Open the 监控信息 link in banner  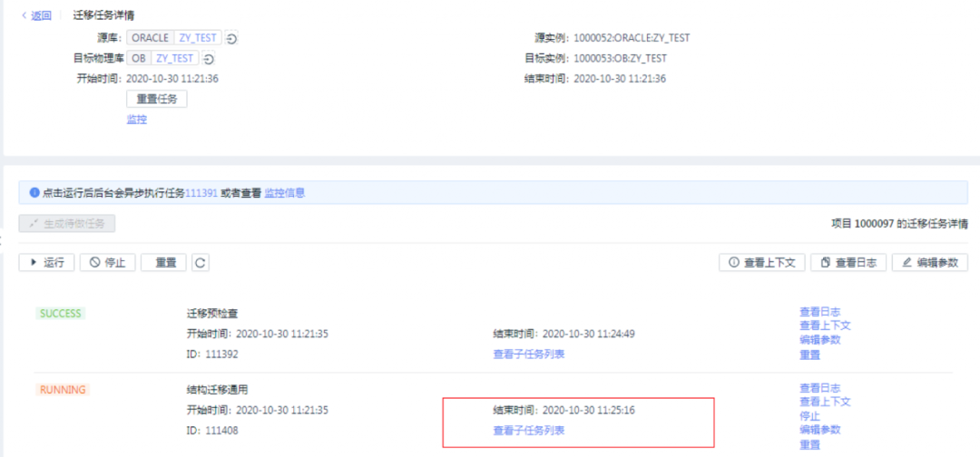(284, 193)
